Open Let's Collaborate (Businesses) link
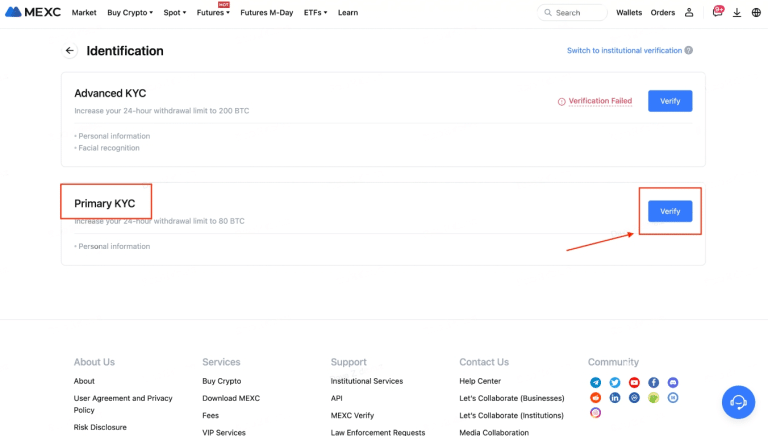This screenshot has height=436, width=768. [512, 398]
